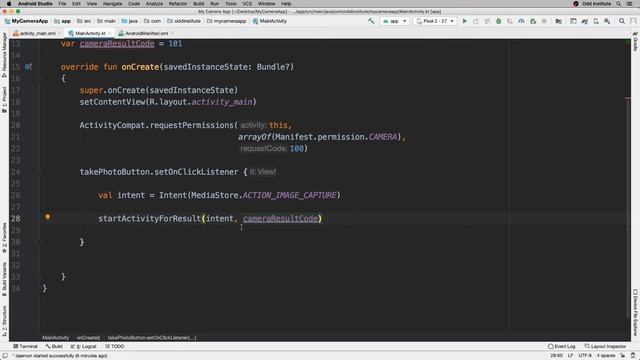Click the override gutter icon on line 15

pyautogui.click(x=28, y=67)
